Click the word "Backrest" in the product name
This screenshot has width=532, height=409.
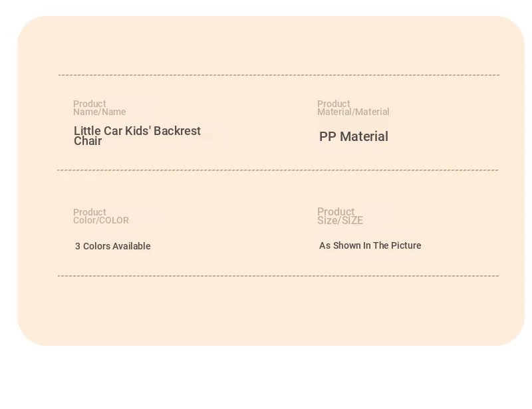[178, 131]
